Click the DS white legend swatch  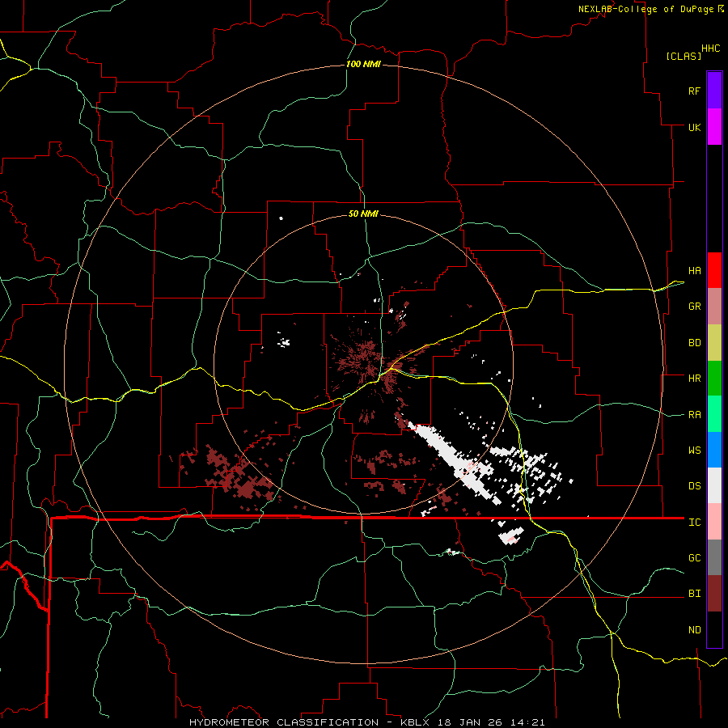coord(714,485)
